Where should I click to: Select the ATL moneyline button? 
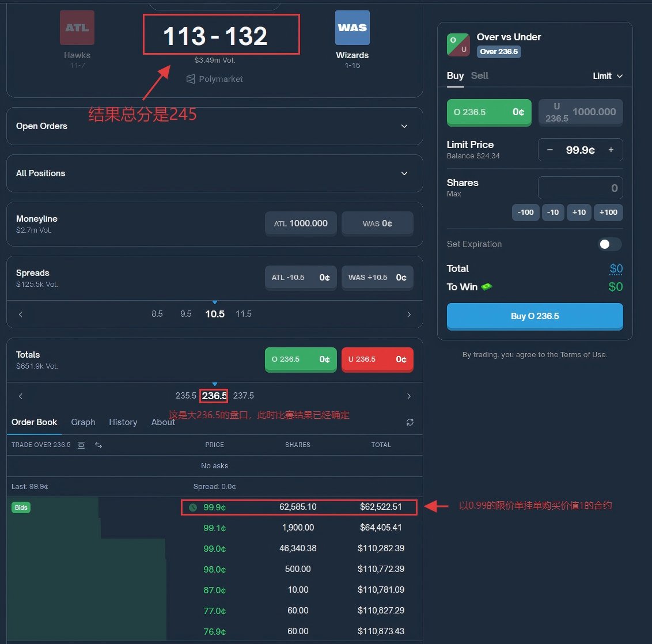click(x=301, y=223)
